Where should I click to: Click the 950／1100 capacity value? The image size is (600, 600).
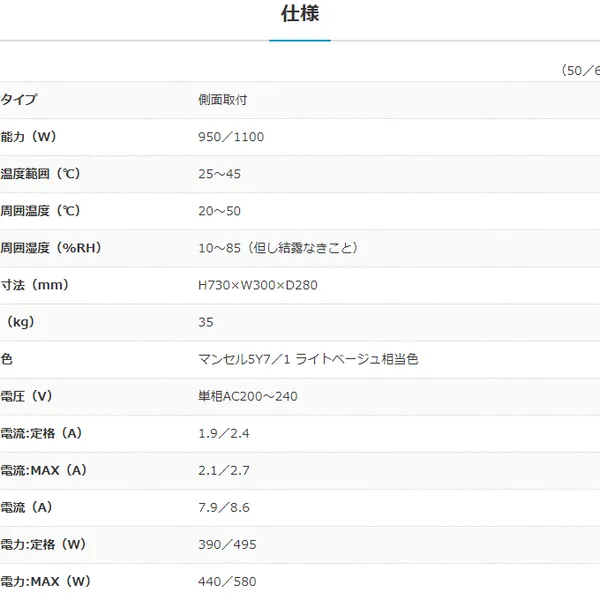pos(231,137)
